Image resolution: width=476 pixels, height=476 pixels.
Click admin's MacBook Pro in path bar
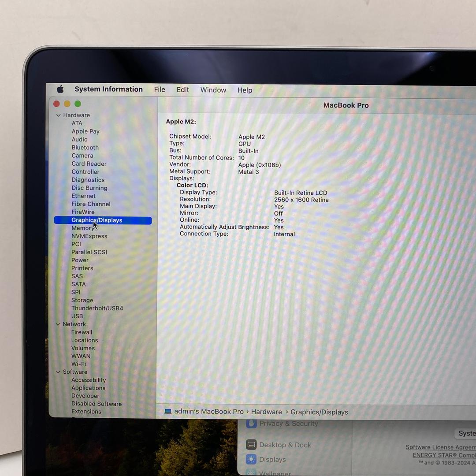pyautogui.click(x=209, y=412)
